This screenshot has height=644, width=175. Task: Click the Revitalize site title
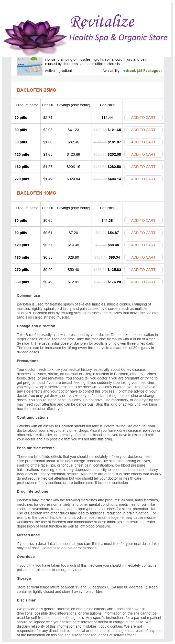pyautogui.click(x=102, y=22)
